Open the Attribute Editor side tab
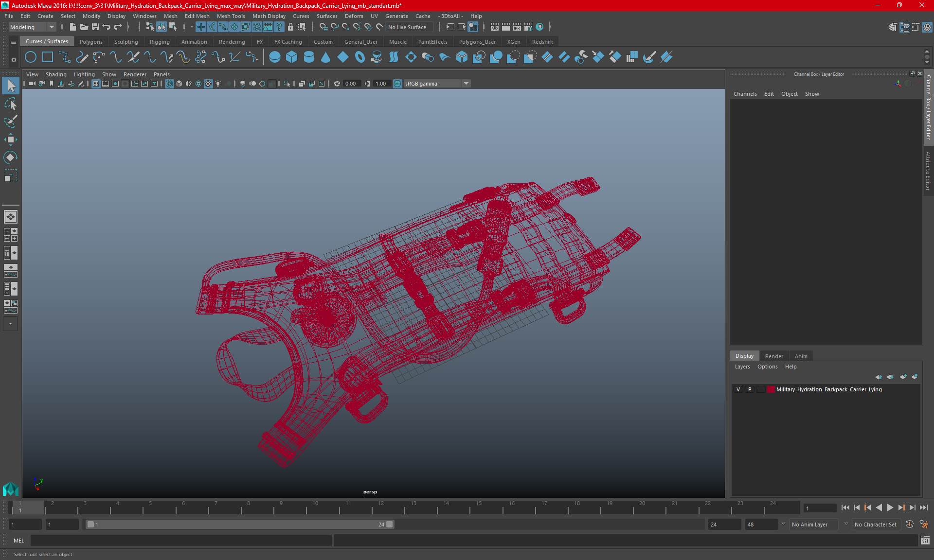 point(928,171)
